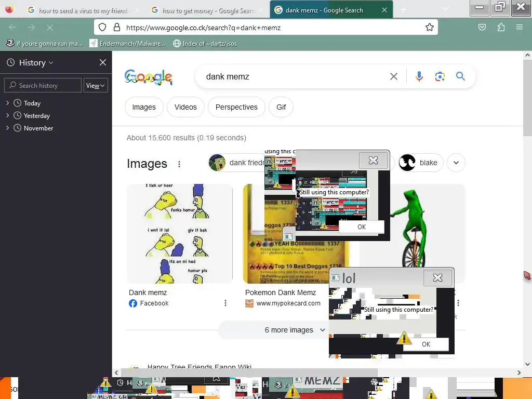Click the Firefox logo at top left
Viewport: 532px width, 399px height.
pos(9,9)
